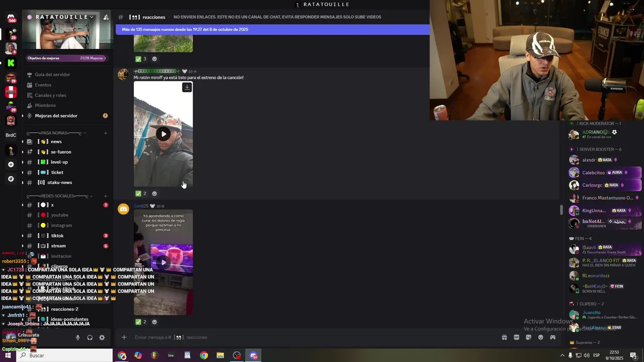The width and height of the screenshot is (644, 362).
Task: Open member Calebcitoo in member list
Action: 605,172
